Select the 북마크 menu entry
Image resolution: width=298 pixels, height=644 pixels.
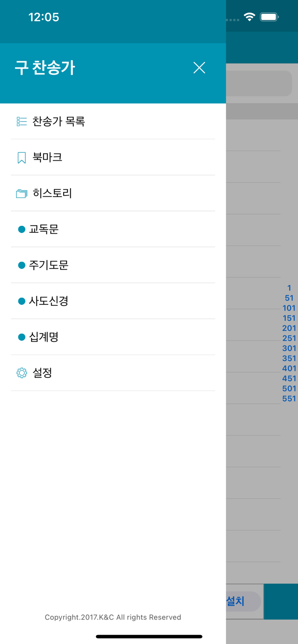click(48, 158)
